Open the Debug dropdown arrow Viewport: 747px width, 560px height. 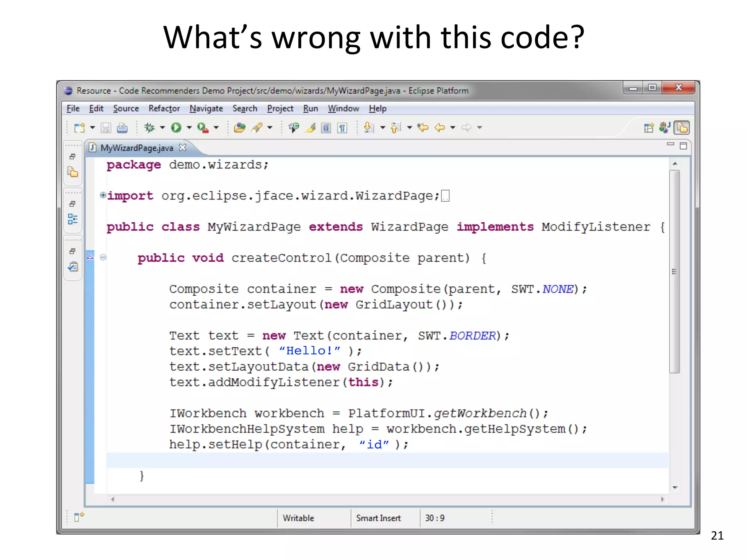click(162, 128)
